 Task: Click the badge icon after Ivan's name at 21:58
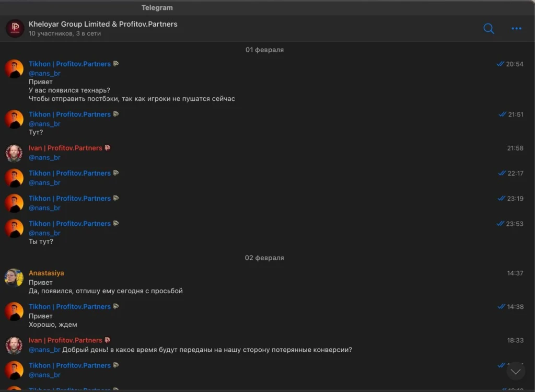pos(108,148)
